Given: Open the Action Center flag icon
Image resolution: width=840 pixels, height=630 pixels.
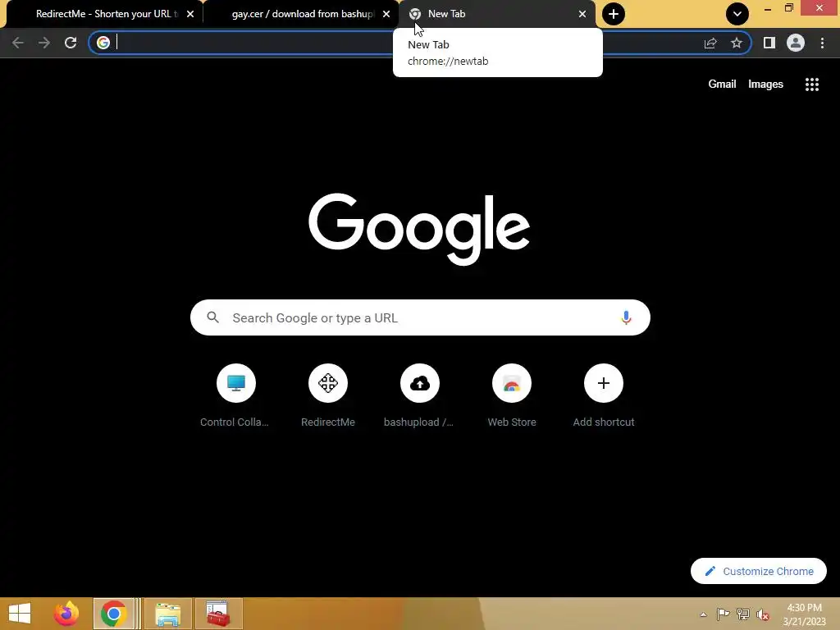Looking at the screenshot, I should point(723,614).
